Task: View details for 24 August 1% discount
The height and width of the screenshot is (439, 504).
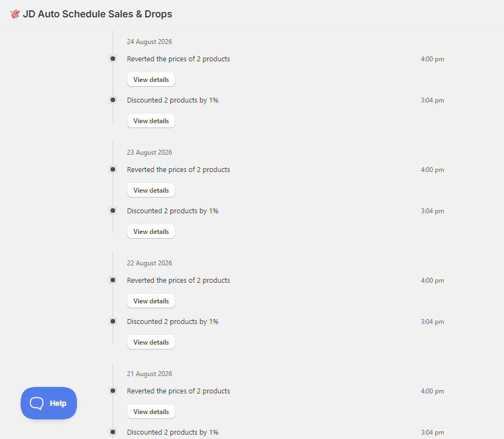Action: coord(151,120)
